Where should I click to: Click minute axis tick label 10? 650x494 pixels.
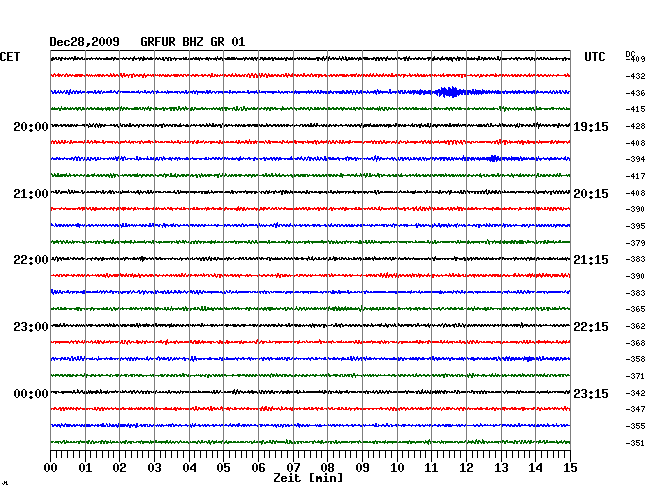(x=397, y=468)
